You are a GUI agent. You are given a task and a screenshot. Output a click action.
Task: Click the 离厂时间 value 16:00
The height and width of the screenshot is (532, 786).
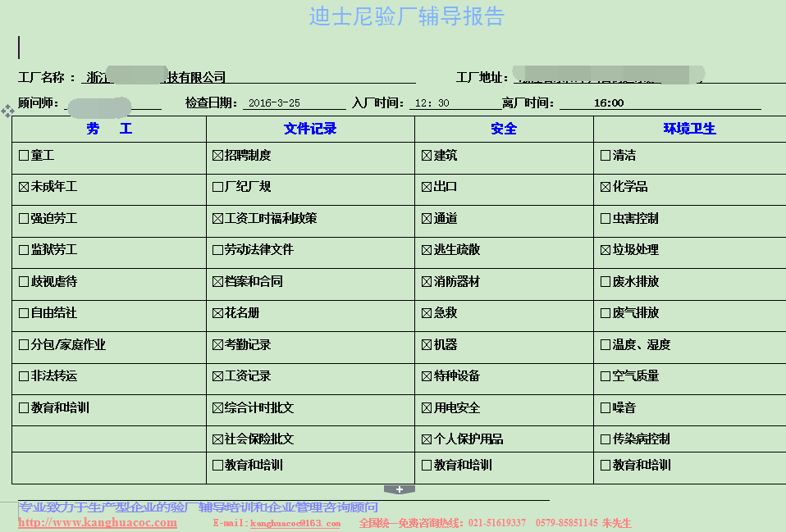609,103
